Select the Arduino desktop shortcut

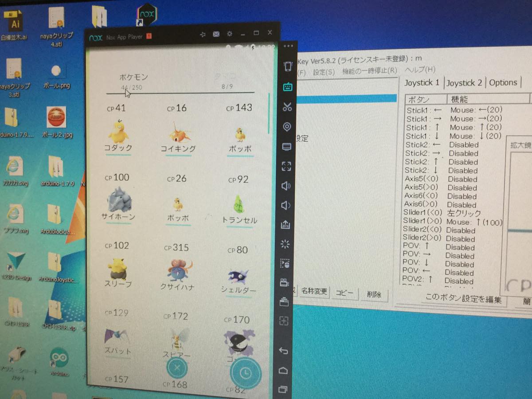pos(59,362)
